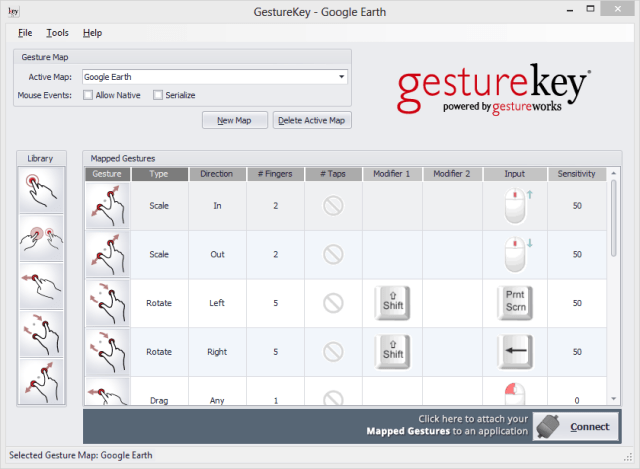Screen dimensions: 640x469
Task: Click the Shift modifier in Rotate Left row
Action: coord(392,303)
